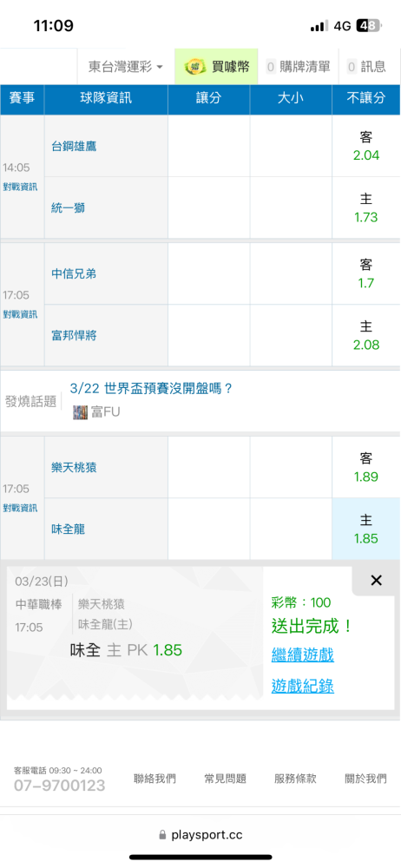Open the hot topic 世界盃預賽 link
Image resolution: width=401 pixels, height=868 pixels.
coord(151,389)
